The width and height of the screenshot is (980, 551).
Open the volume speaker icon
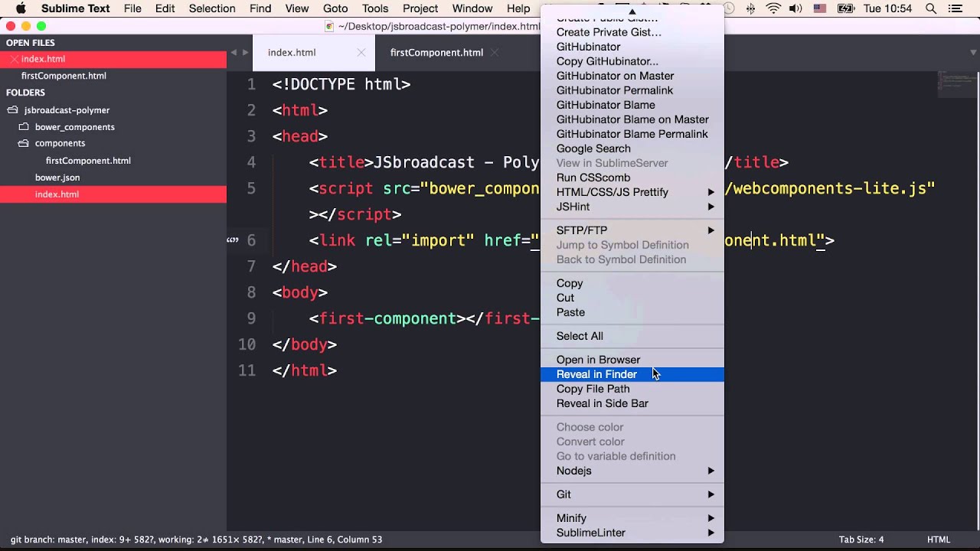(x=796, y=8)
